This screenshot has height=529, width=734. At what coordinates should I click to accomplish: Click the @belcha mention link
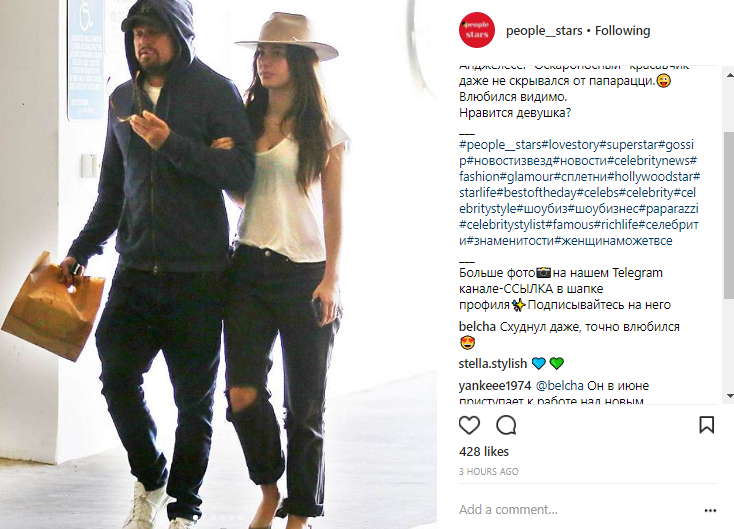tap(559, 386)
